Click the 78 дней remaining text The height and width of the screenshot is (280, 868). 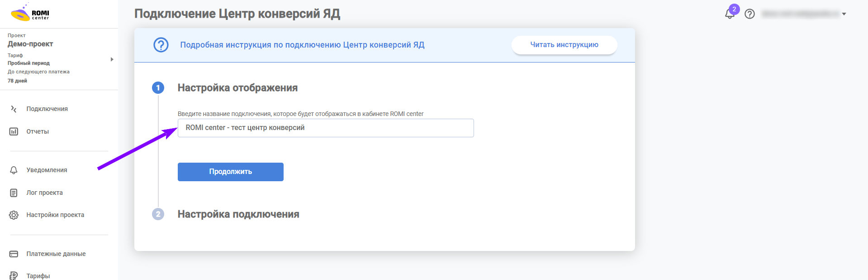[x=17, y=81]
